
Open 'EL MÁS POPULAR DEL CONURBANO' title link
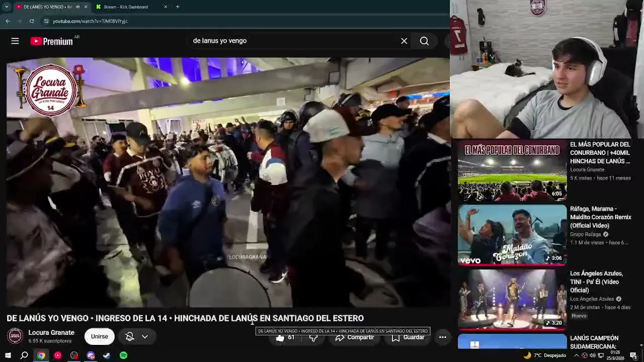600,153
